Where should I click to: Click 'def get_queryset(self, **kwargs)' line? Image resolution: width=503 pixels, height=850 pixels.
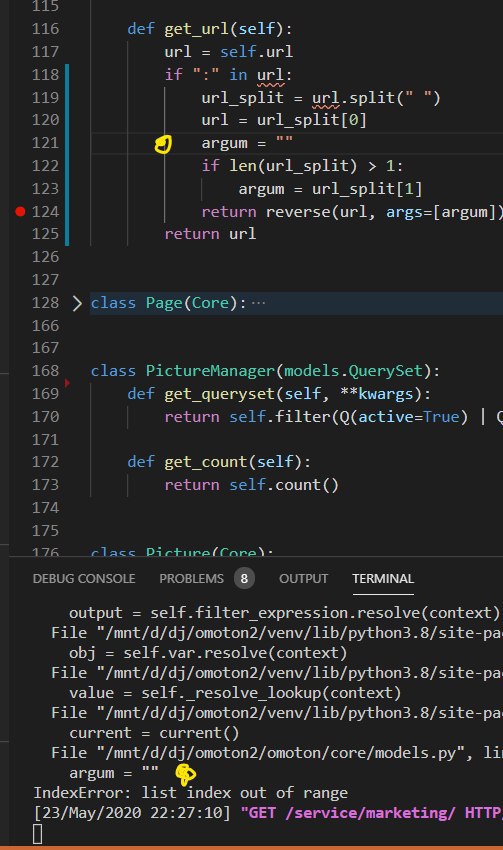(x=279, y=394)
